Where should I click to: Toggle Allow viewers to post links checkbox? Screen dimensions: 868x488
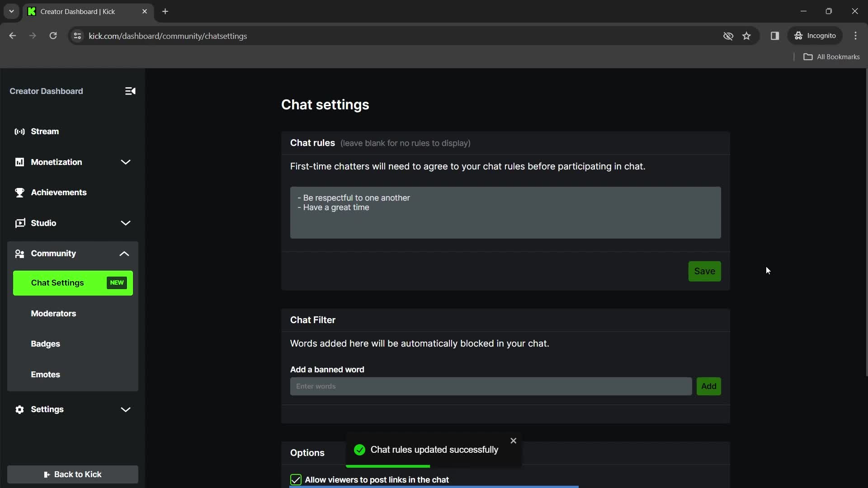(295, 480)
